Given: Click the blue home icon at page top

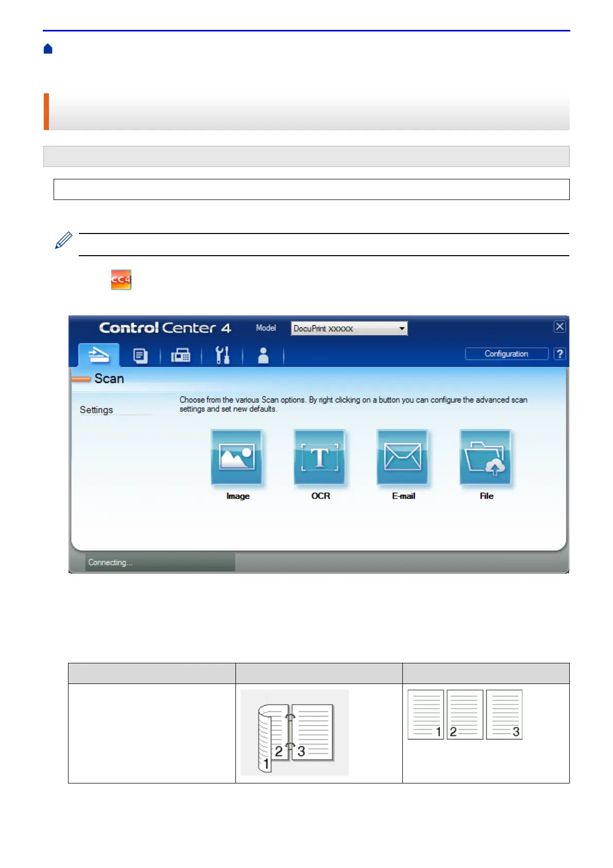Looking at the screenshot, I should point(48,49).
